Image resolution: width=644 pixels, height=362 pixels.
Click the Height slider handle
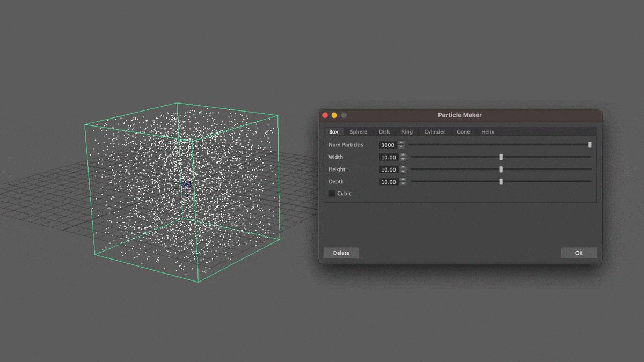(x=501, y=169)
